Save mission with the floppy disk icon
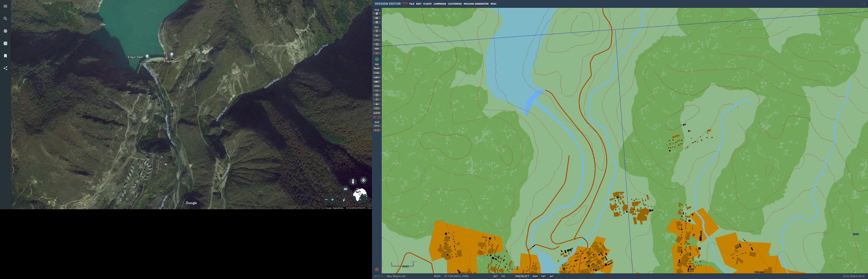 click(377, 22)
